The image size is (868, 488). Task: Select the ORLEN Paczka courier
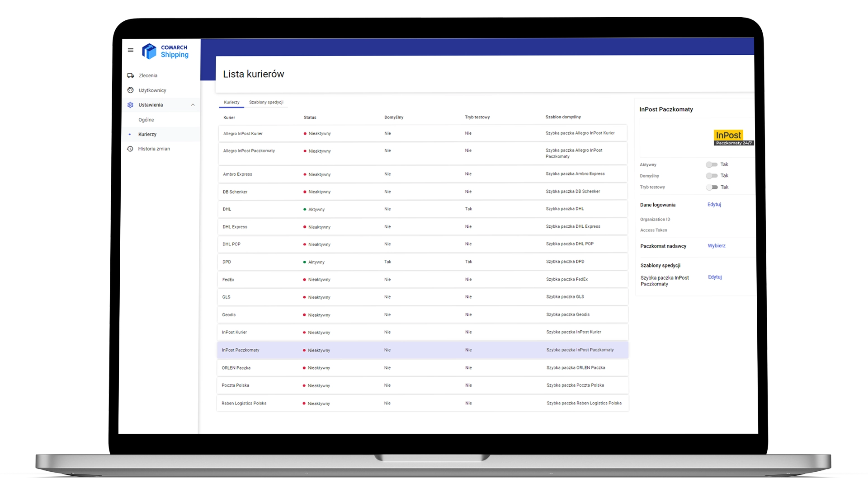423,368
